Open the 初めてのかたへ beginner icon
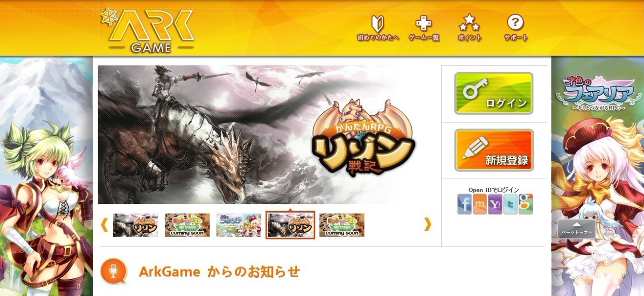The image size is (644, 296). click(x=378, y=28)
